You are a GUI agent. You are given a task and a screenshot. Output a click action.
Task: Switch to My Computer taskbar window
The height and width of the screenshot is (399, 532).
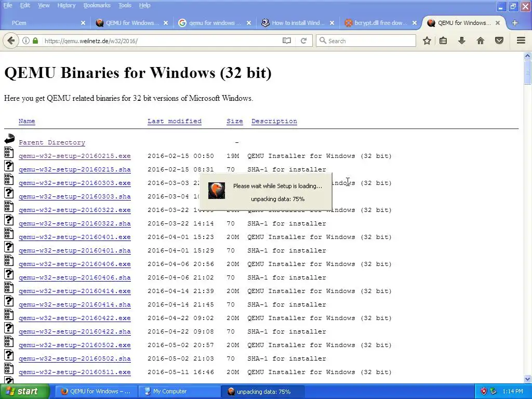pyautogui.click(x=179, y=391)
